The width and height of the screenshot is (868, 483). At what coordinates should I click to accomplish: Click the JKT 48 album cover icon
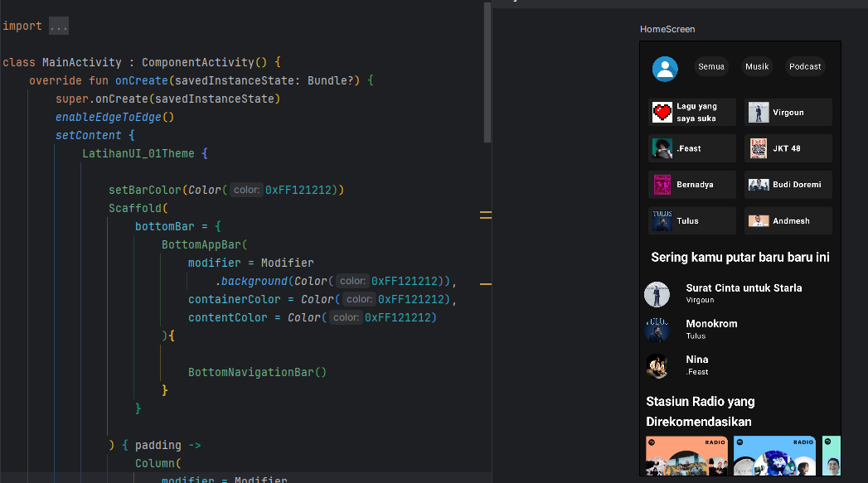pyautogui.click(x=758, y=148)
